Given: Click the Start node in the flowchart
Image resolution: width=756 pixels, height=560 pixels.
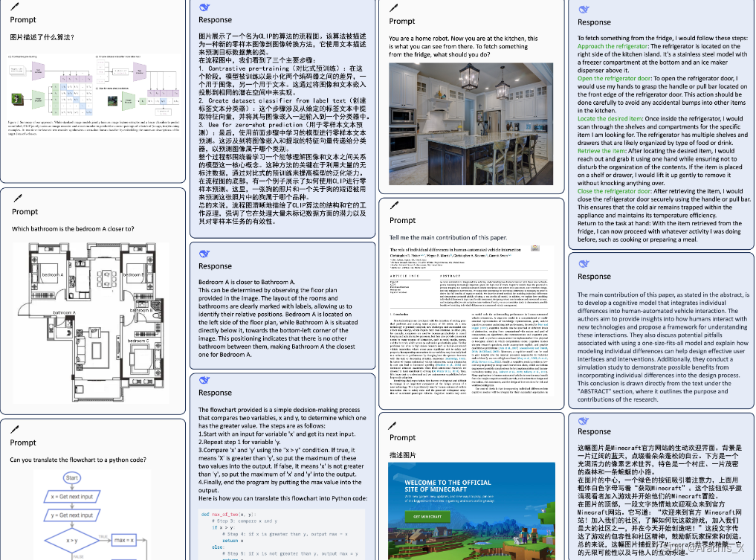Looking at the screenshot, I should pyautogui.click(x=72, y=477).
